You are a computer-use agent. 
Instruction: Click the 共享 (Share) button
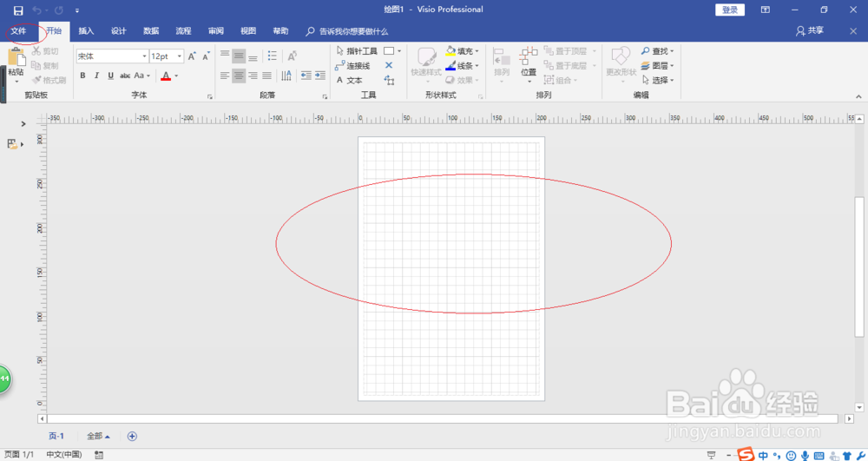[810, 31]
